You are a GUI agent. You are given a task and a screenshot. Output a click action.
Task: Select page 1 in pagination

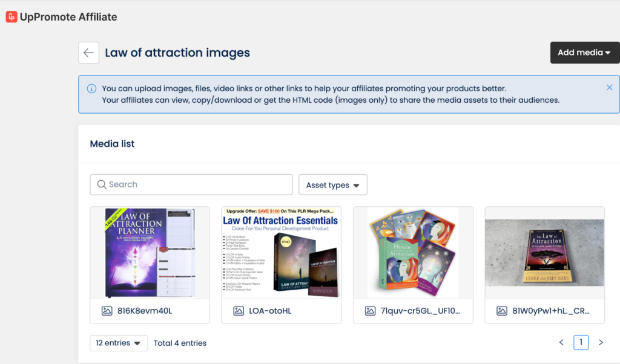point(581,343)
